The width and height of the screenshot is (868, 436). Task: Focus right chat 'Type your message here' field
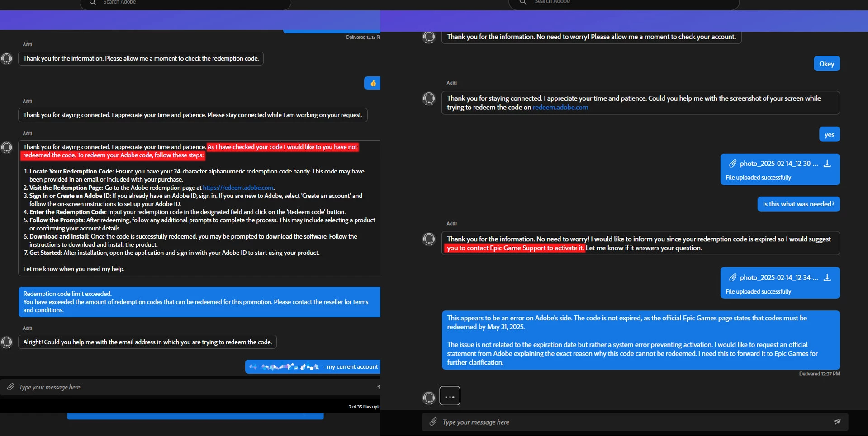(x=635, y=422)
